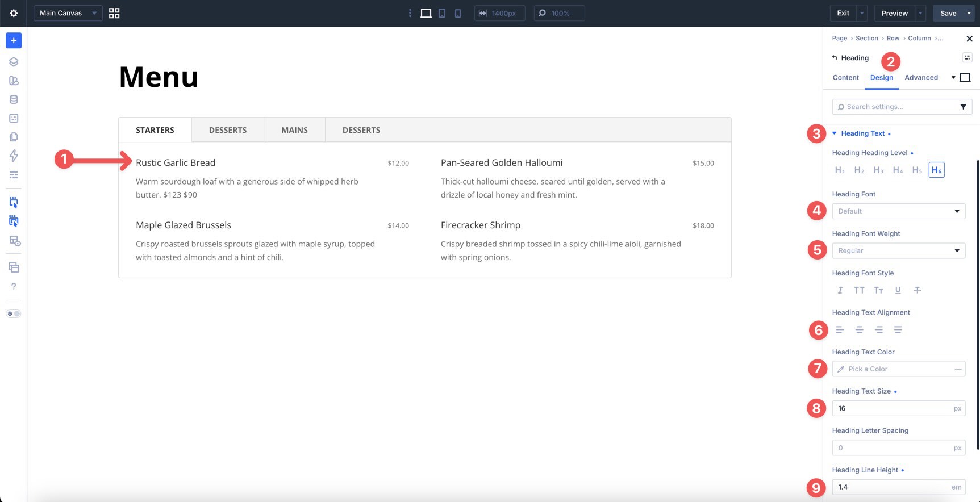This screenshot has width=980, height=502.
Task: Click the lightning bolt icon in sidebar
Action: (14, 156)
